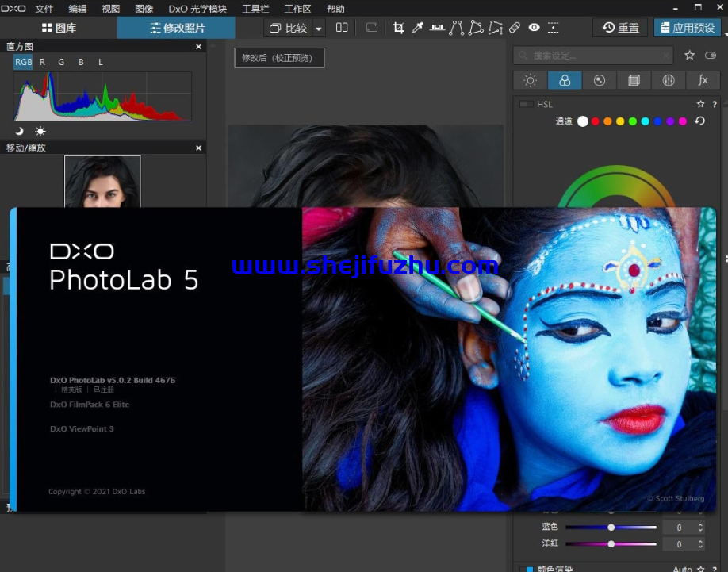Show favorite corrections with the star filter
728x572 pixels.
point(689,56)
